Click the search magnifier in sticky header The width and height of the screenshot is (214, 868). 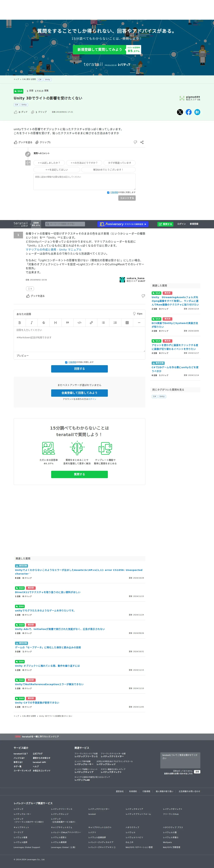click(48, 224)
